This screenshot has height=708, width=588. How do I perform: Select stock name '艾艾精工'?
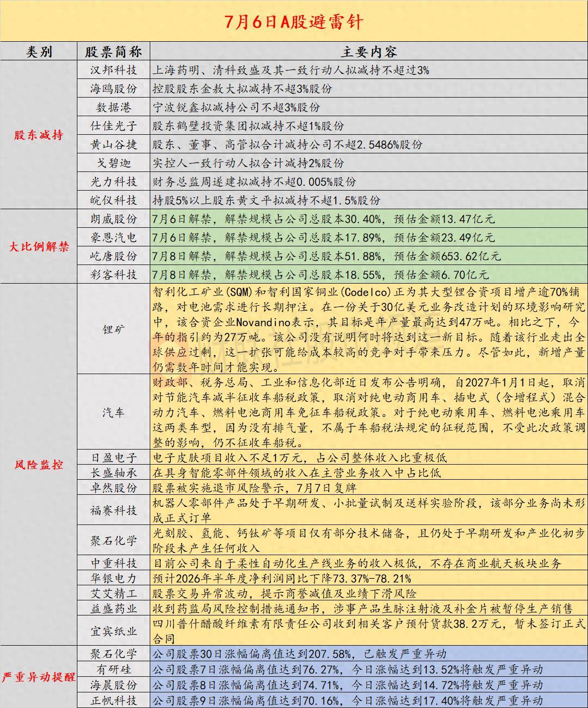coord(114,593)
